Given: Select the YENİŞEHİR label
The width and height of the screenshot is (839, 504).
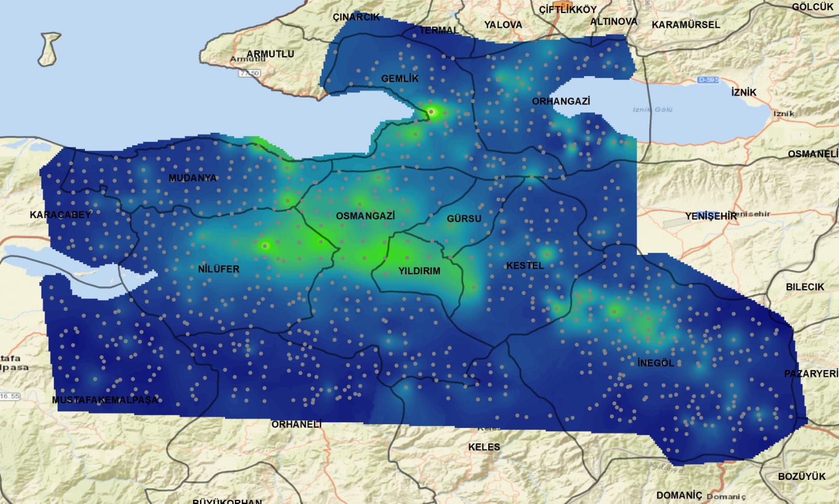Looking at the screenshot, I should 711,216.
